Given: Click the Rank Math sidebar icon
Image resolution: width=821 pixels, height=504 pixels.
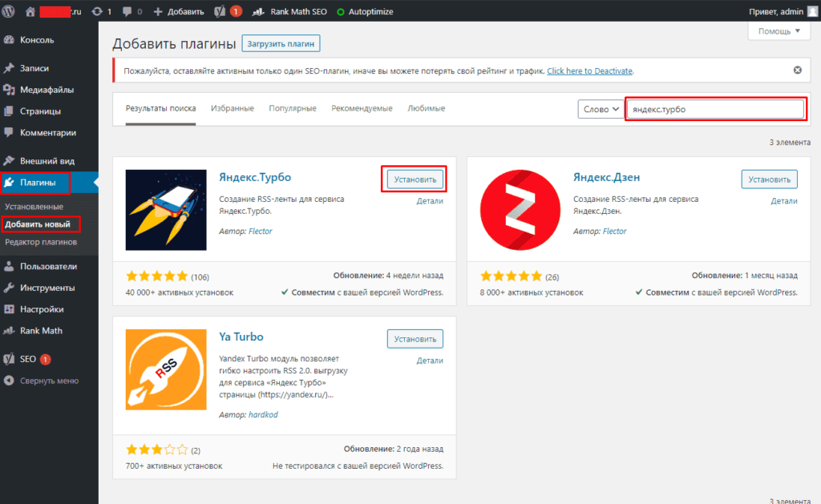Looking at the screenshot, I should coord(9,330).
